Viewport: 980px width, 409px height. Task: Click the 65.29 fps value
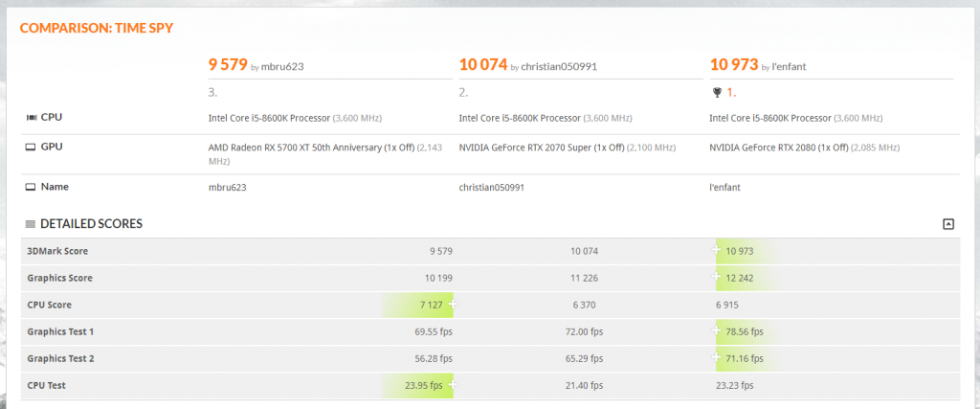pyautogui.click(x=585, y=359)
